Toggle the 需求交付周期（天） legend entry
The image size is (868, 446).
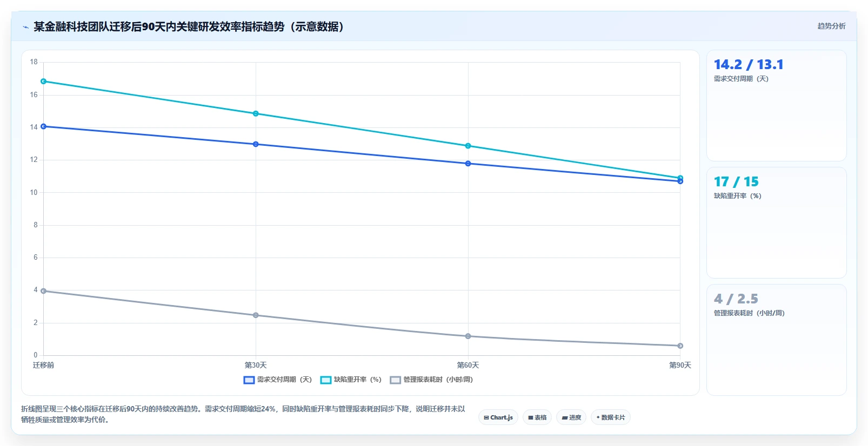(278, 380)
